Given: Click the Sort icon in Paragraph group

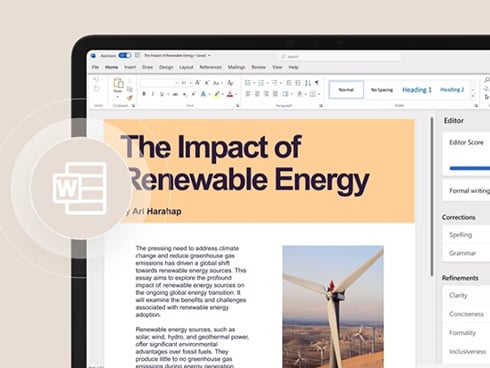Looking at the screenshot, I should tap(308, 83).
